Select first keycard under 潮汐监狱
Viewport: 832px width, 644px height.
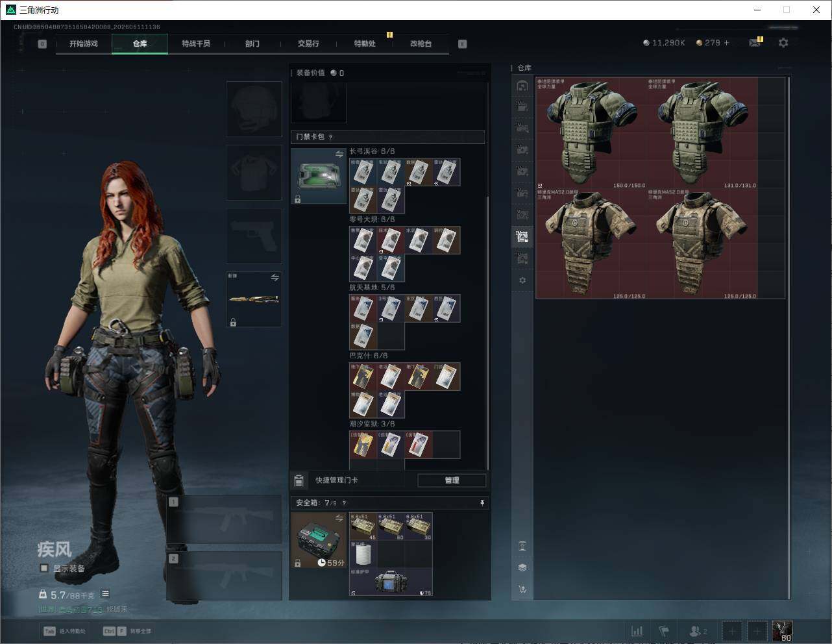tap(363, 445)
